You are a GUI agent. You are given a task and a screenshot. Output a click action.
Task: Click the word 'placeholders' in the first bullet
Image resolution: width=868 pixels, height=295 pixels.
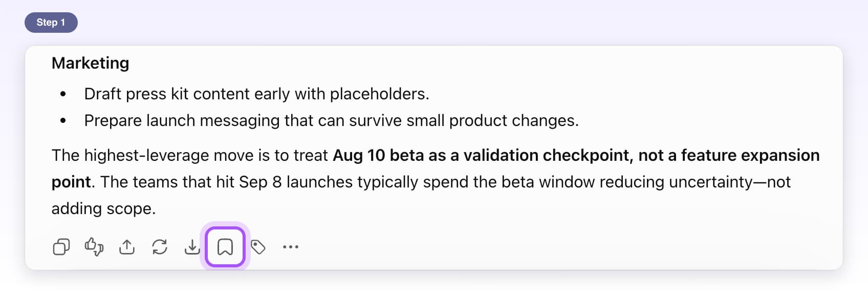coord(377,94)
